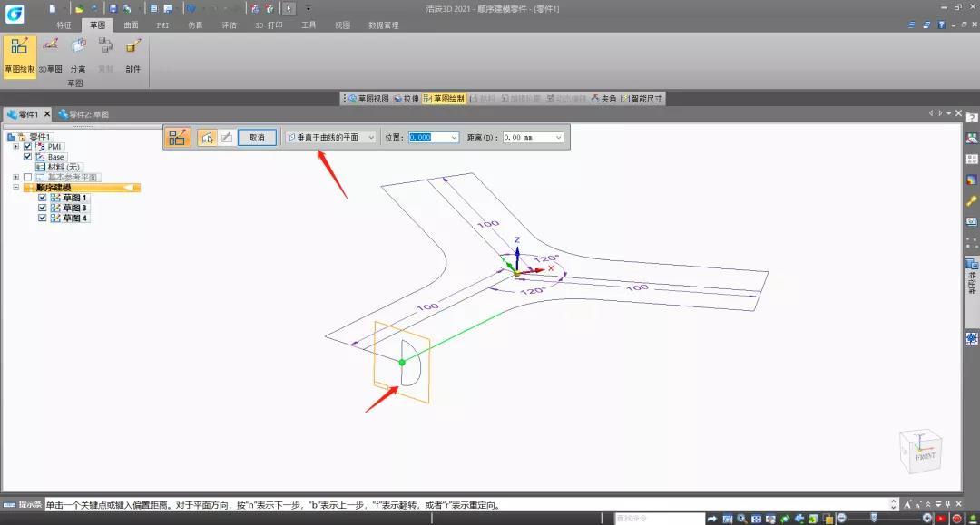Switch to 零件2: 草图 document tab
Screen dimensions: 980x525
coord(83,115)
